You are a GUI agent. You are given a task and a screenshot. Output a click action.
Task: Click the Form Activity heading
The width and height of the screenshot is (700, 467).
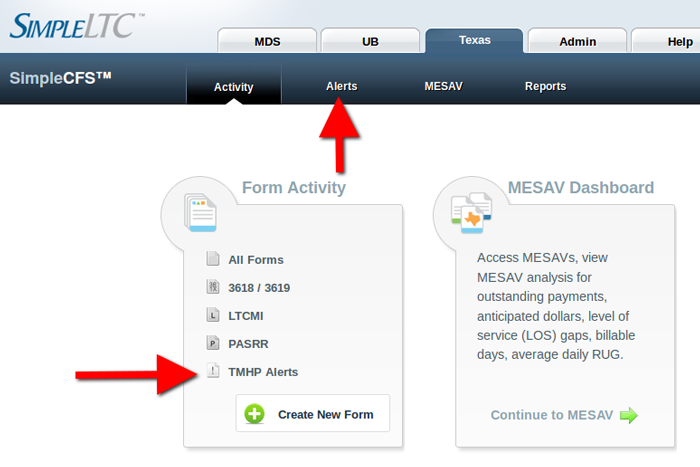coord(294,188)
